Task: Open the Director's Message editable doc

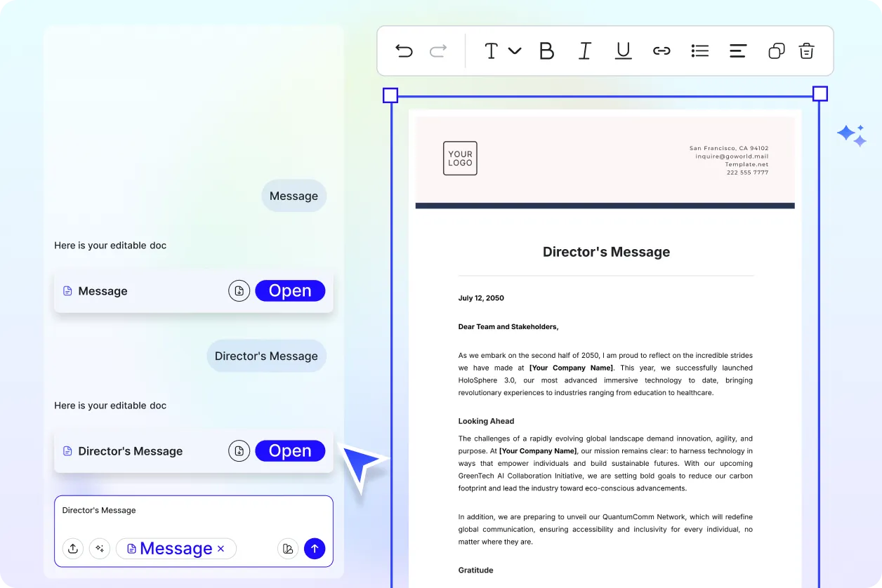Action: click(290, 450)
